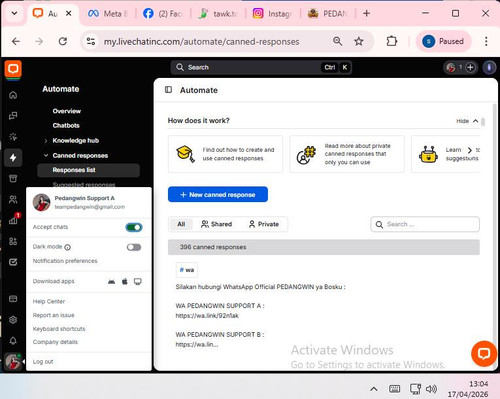
Task: Collapse the Canned responses tree item
Action: click(x=46, y=155)
